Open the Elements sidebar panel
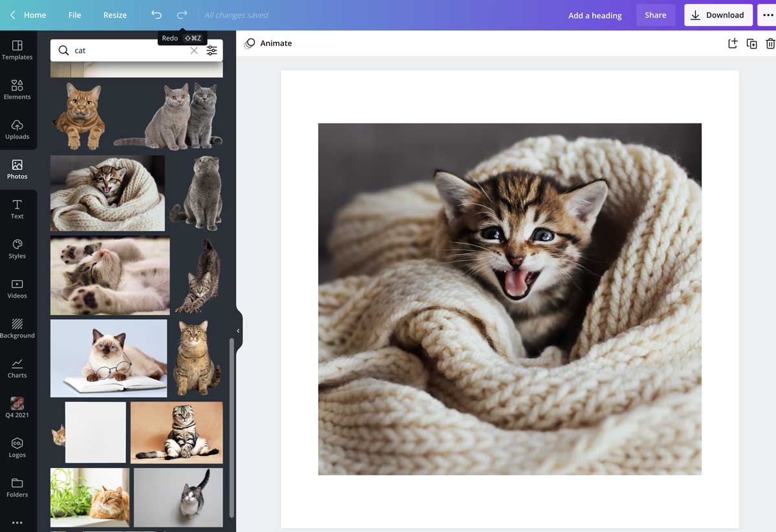 click(x=17, y=90)
